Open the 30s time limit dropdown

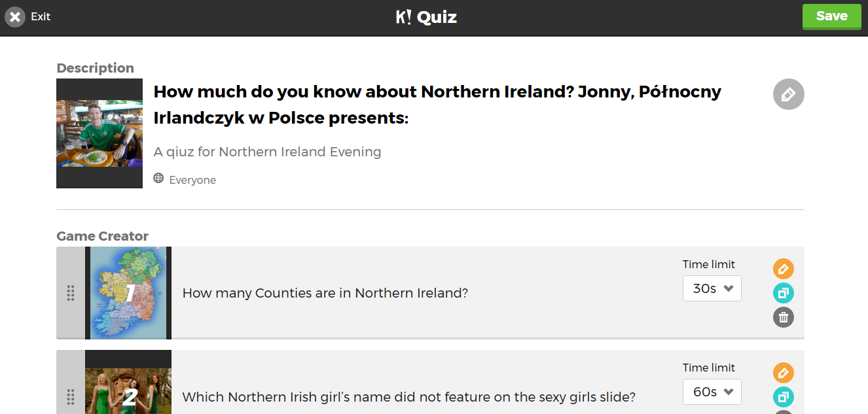(x=712, y=288)
